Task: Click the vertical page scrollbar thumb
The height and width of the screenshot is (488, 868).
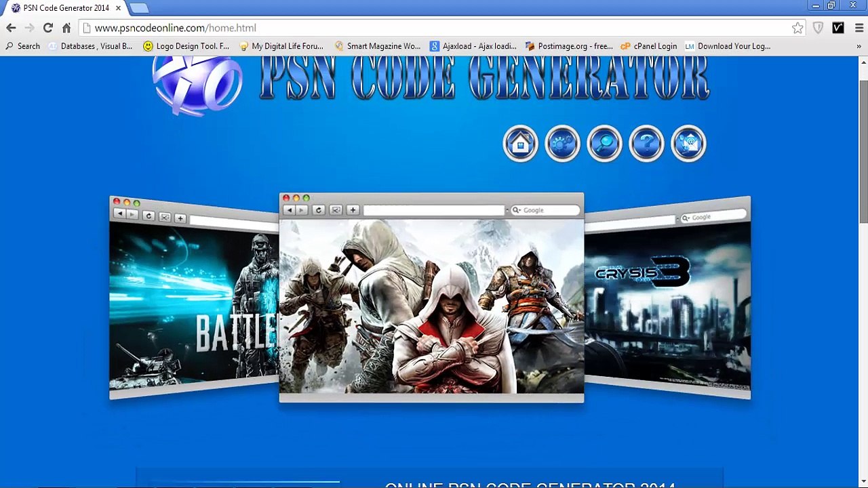Action: 863,152
